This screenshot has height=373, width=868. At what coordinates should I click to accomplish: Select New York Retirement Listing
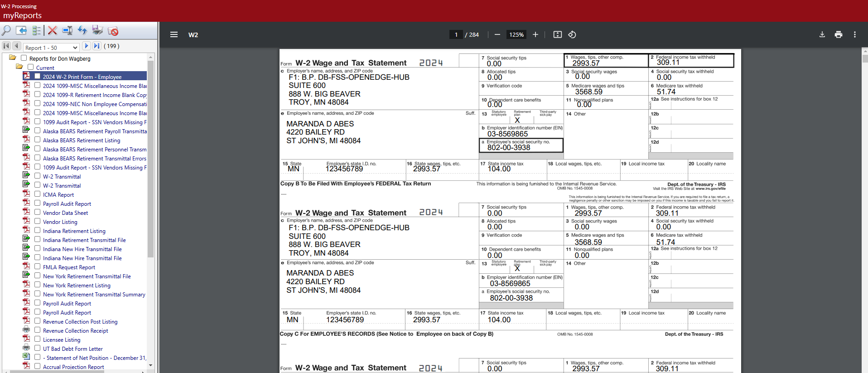77,286
